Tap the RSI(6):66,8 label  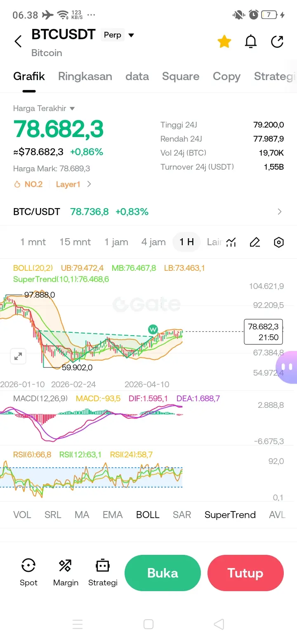point(32,455)
